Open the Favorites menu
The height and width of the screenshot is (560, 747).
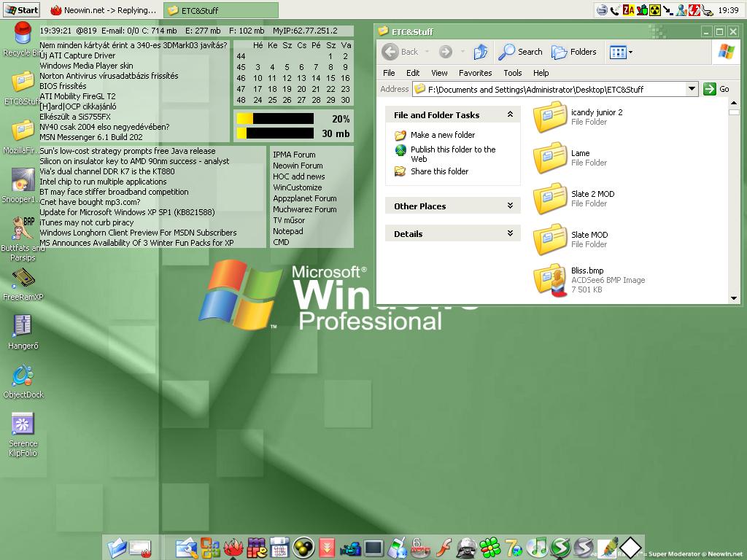click(475, 73)
